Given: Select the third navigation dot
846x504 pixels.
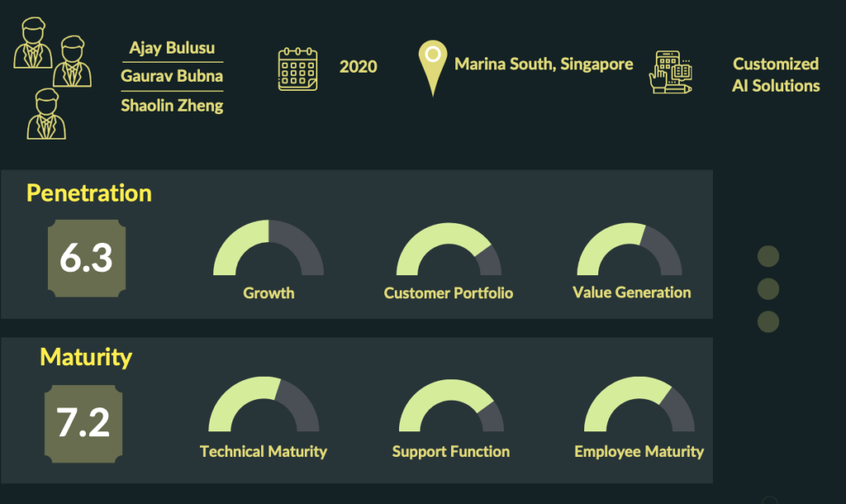Looking at the screenshot, I should [768, 322].
